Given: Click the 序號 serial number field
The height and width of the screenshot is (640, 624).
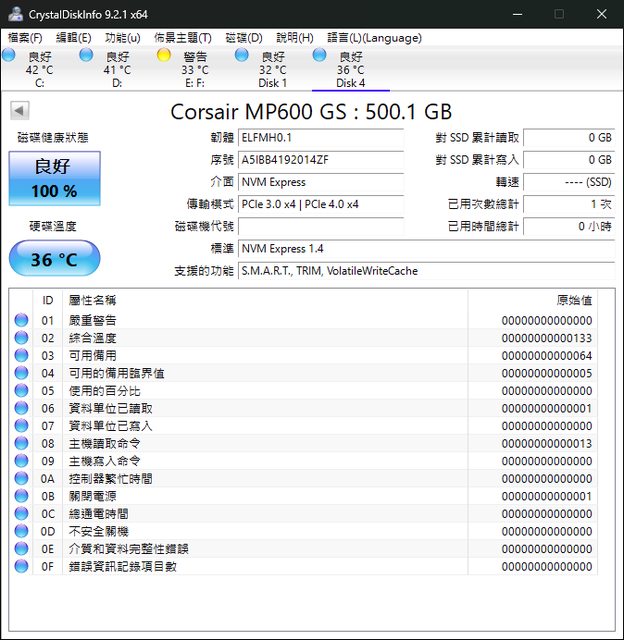Looking at the screenshot, I should click(320, 160).
